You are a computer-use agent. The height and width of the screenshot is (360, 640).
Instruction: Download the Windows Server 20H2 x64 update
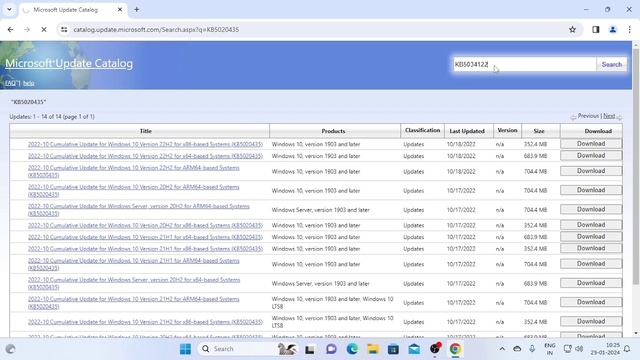coord(591,283)
